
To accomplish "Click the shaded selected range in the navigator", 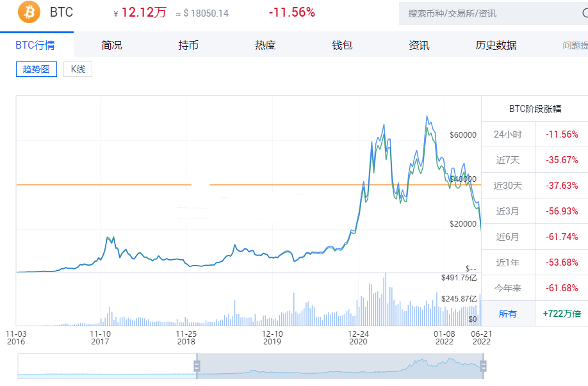I will (x=340, y=366).
